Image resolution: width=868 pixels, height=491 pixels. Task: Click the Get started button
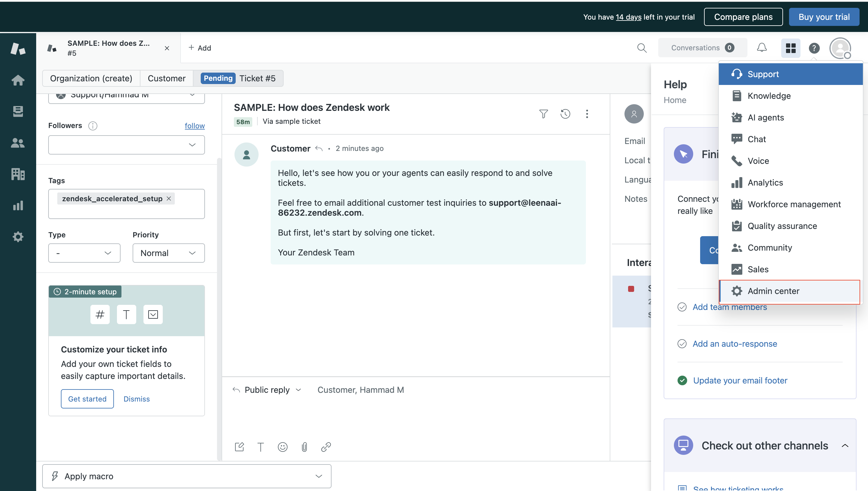tap(87, 399)
